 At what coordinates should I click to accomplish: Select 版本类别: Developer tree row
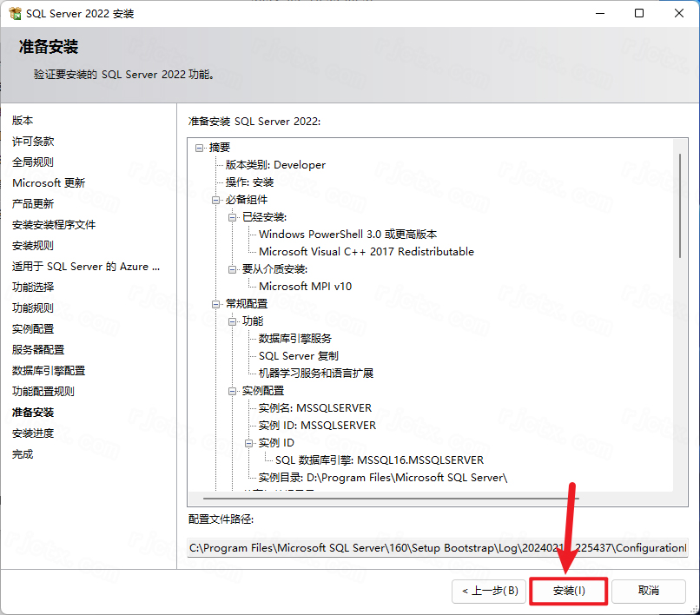275,165
